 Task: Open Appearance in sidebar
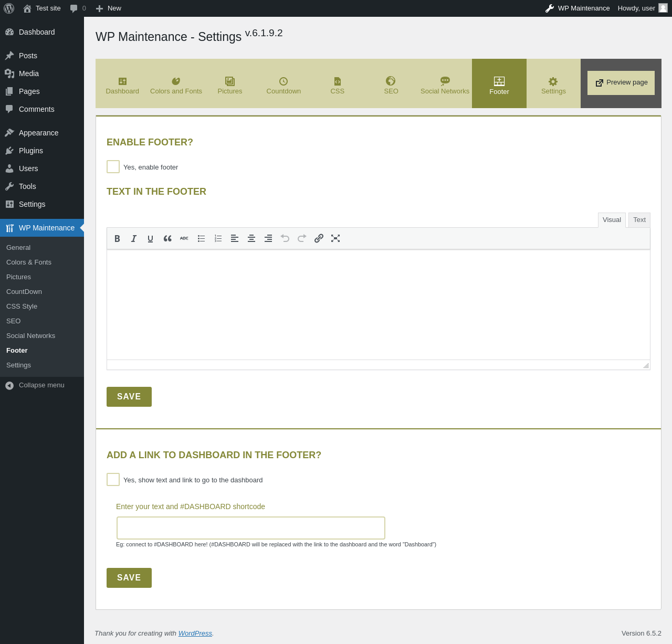(42, 133)
